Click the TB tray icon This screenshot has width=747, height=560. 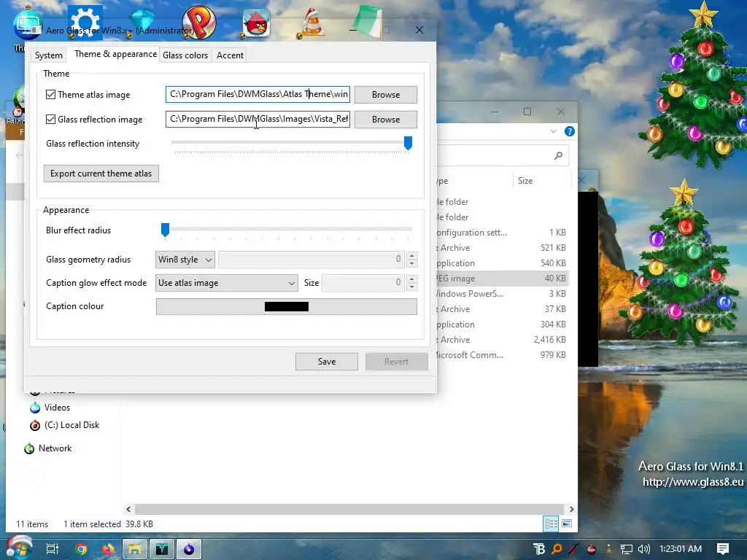pos(539,549)
